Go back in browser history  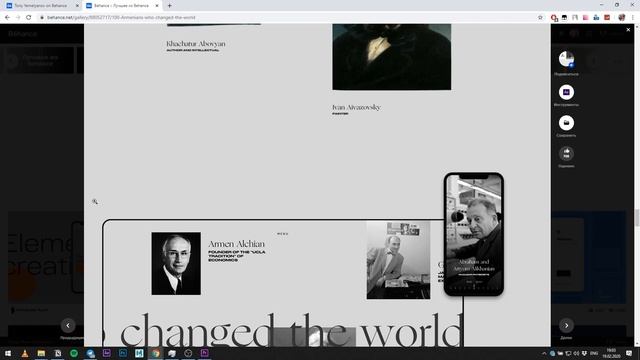(7, 18)
